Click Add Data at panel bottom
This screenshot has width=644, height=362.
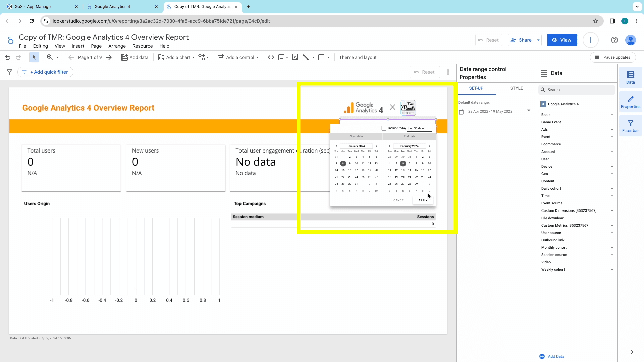(552, 356)
